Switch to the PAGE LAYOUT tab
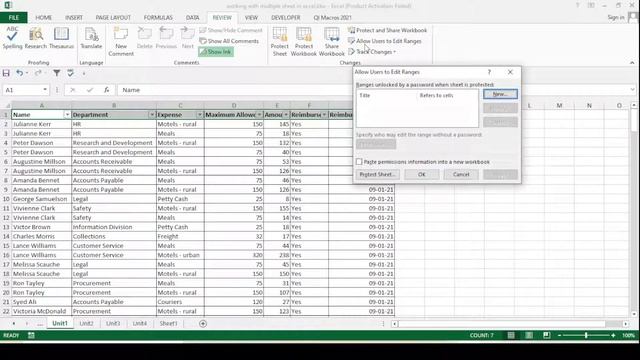 click(x=113, y=18)
